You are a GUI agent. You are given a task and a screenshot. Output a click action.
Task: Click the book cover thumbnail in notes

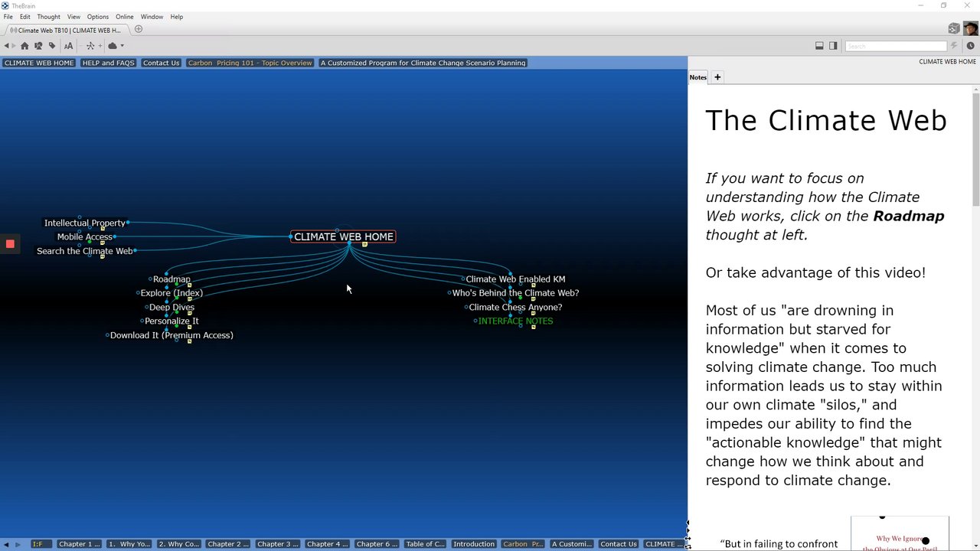[x=900, y=534]
